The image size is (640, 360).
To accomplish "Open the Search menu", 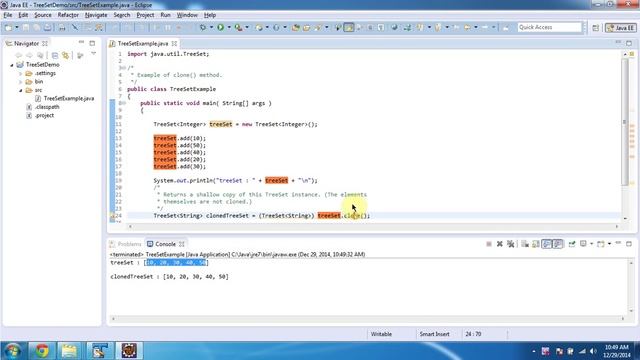I will click(x=122, y=15).
